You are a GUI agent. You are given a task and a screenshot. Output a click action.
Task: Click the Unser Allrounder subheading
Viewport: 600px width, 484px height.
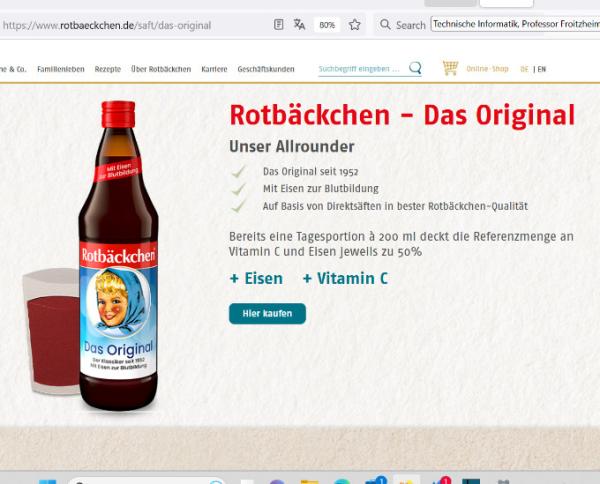click(x=292, y=147)
